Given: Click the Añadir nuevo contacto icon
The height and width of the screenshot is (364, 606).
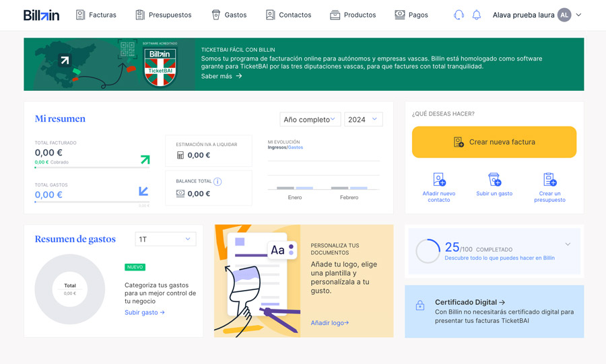Looking at the screenshot, I should coord(439,180).
